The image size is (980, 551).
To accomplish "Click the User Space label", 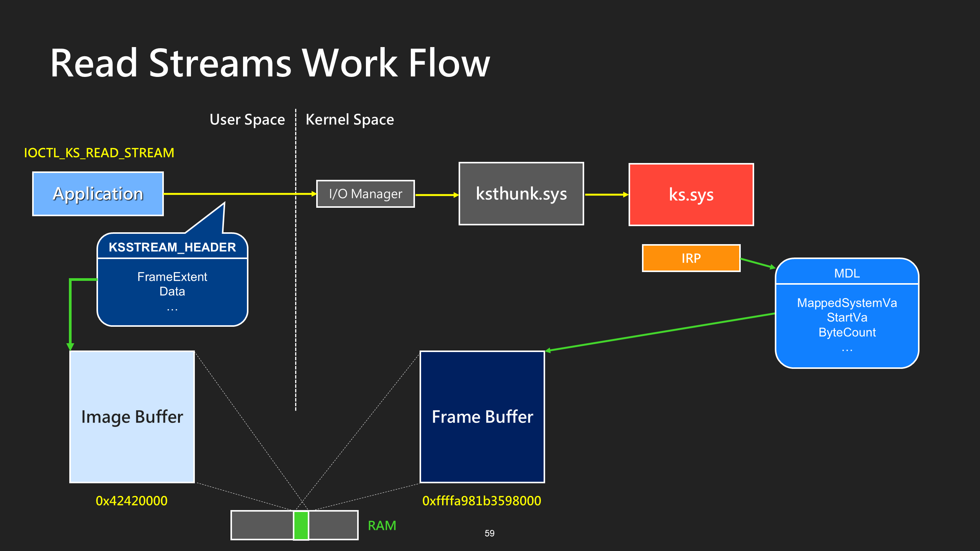I will click(x=247, y=120).
